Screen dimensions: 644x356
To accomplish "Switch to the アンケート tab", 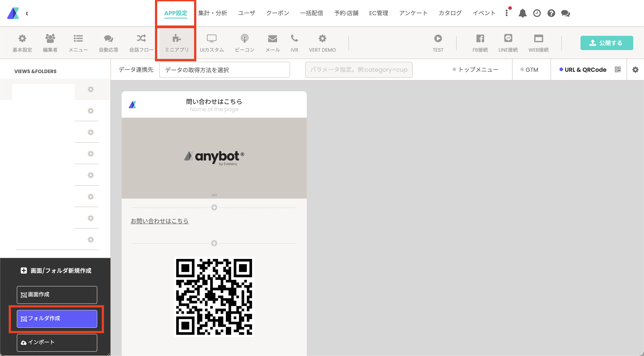I will click(x=413, y=13).
